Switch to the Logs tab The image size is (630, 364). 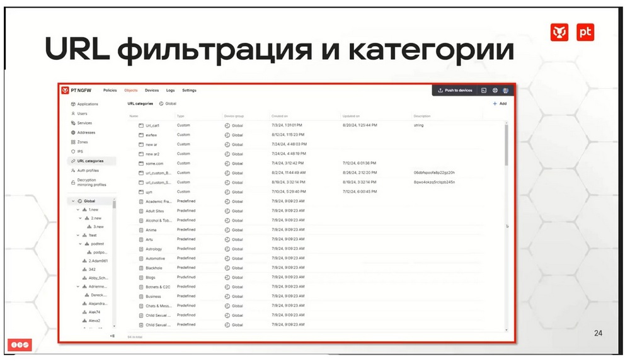(170, 91)
